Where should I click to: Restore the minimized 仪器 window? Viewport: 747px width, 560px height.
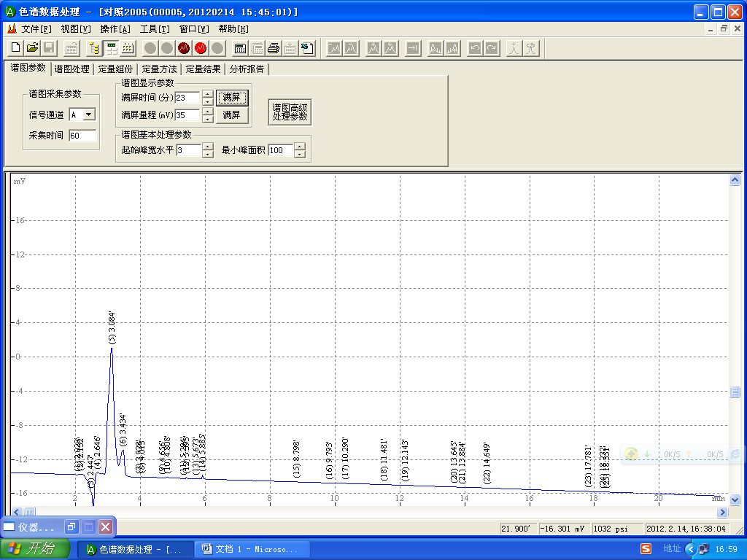coord(71,526)
